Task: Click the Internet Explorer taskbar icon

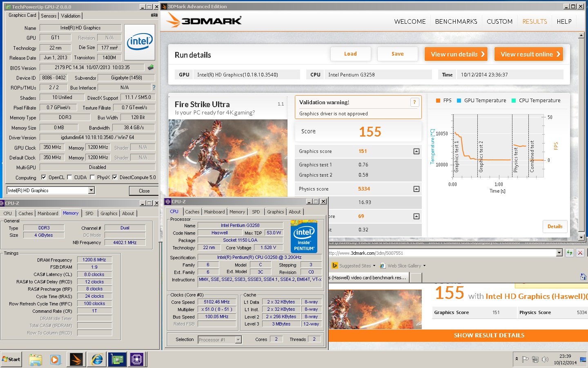Action: (97, 360)
